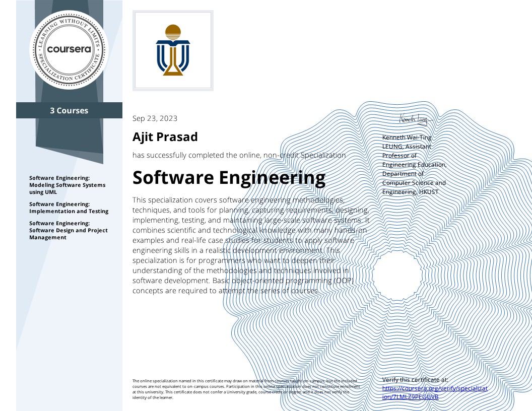Select the '3 Courses' banner
This screenshot has width=532, height=411.
coord(69,110)
